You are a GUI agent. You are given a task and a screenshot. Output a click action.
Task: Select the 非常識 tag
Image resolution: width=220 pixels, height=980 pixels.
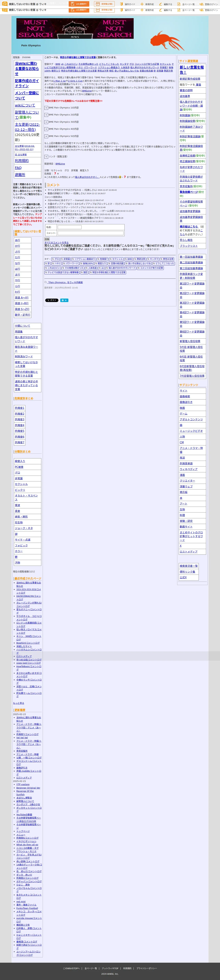(x=66, y=259)
